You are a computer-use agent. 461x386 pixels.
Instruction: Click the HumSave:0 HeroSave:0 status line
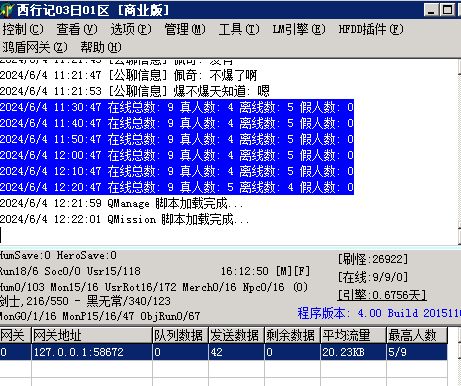pos(58,255)
